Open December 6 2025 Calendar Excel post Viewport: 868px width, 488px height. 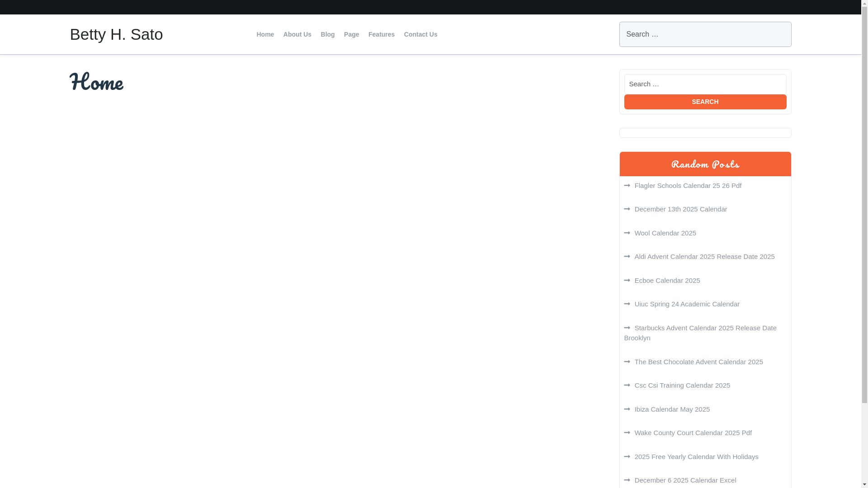click(x=685, y=480)
